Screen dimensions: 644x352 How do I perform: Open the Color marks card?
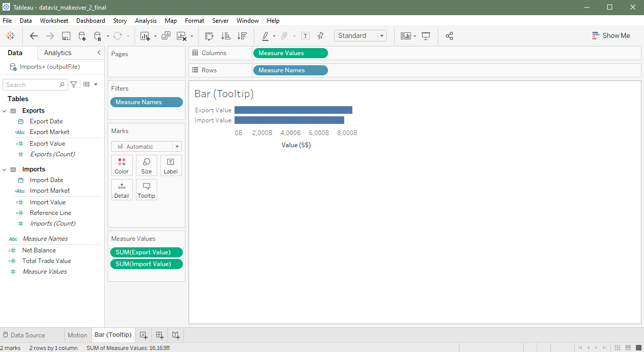(122, 165)
